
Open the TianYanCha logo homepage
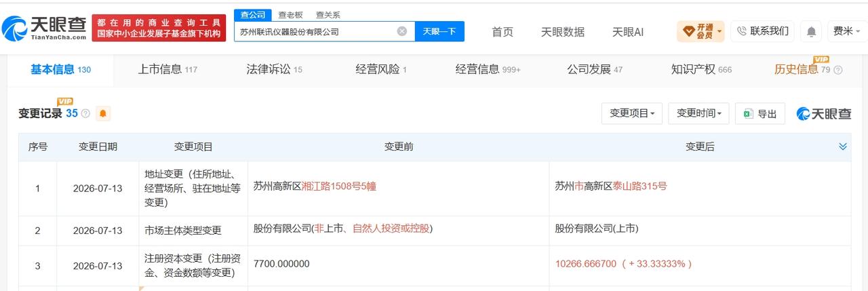tap(45, 27)
